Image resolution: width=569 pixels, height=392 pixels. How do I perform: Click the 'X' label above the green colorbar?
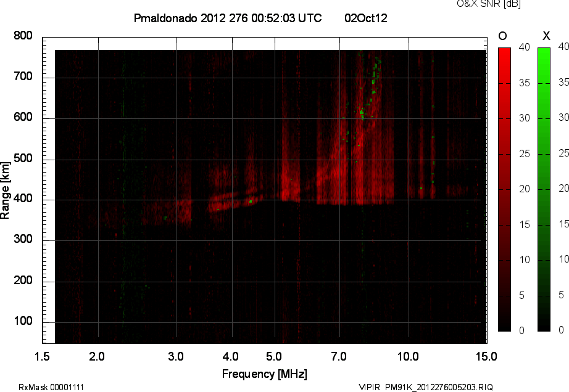[x=546, y=36]
